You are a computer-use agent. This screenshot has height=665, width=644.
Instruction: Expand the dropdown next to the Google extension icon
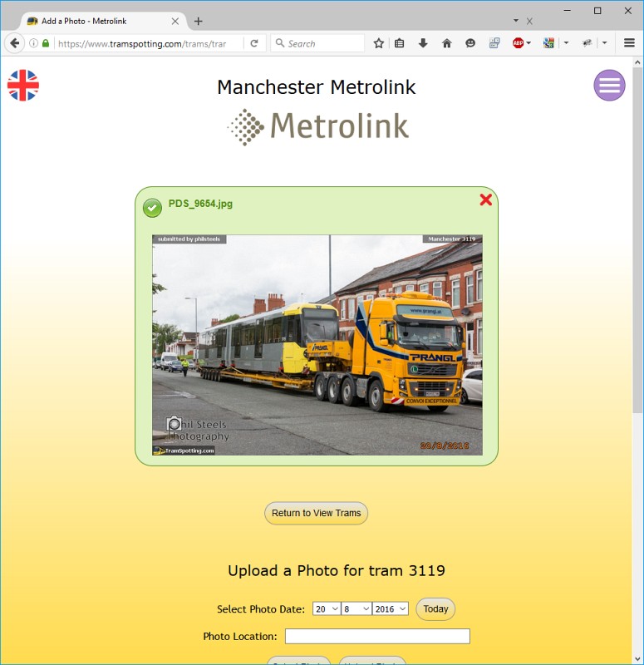[x=566, y=43]
